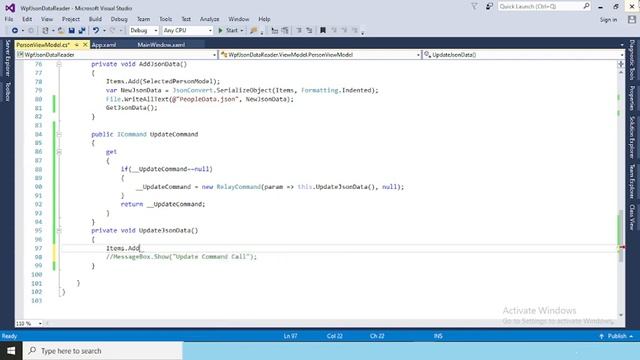The width and height of the screenshot is (640, 360).
Task: Collapse the AddJsonData method outline
Action: tap(59, 64)
